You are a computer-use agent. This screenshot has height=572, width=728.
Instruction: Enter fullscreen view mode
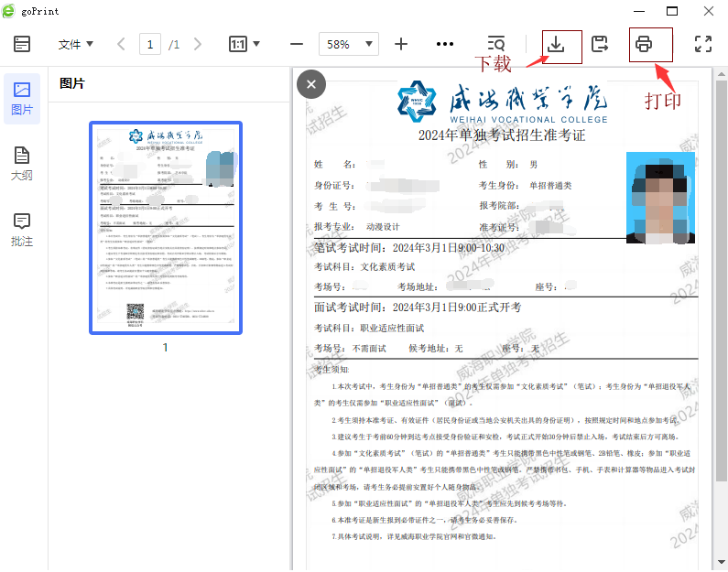[x=703, y=44]
